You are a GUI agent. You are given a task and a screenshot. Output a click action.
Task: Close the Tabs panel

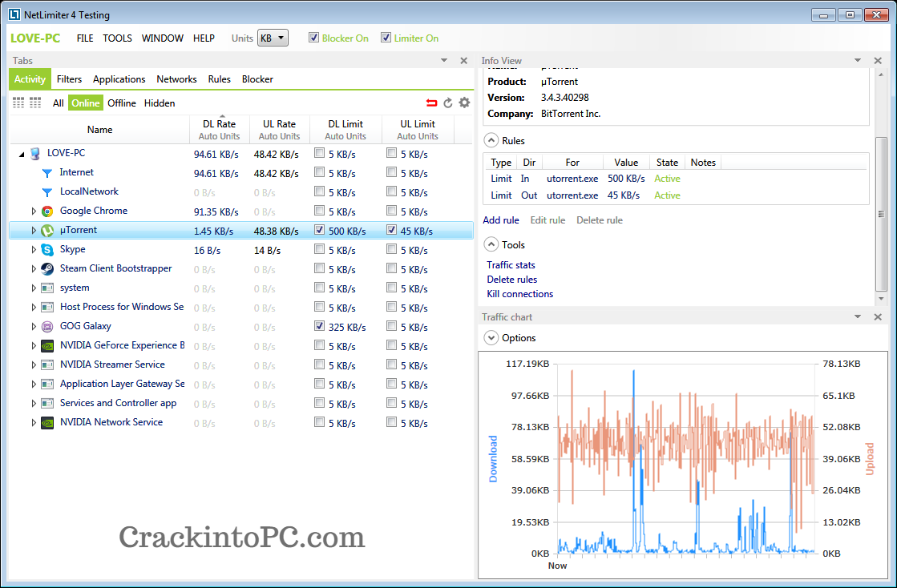(x=464, y=61)
